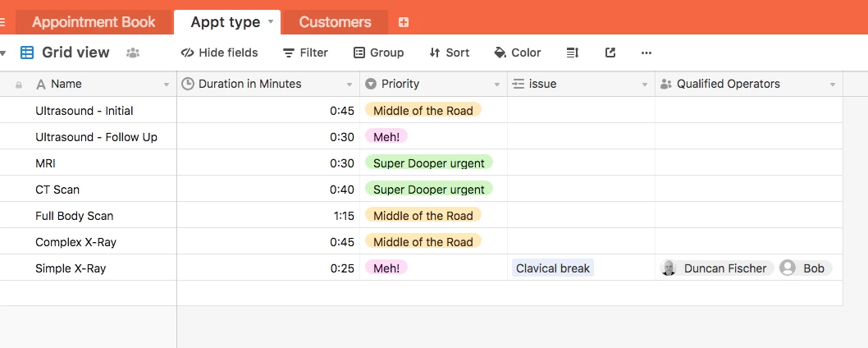Open the issue column dropdown arrow
The height and width of the screenshot is (348, 868).
pos(645,85)
